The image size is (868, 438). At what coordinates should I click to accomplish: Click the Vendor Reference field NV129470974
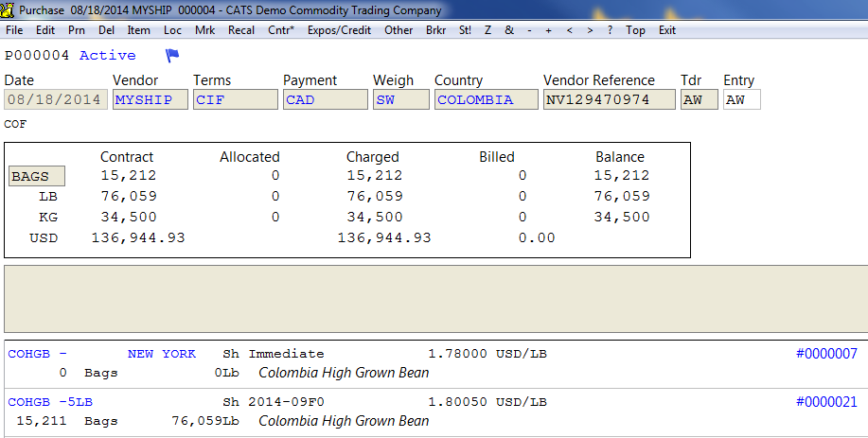(609, 99)
